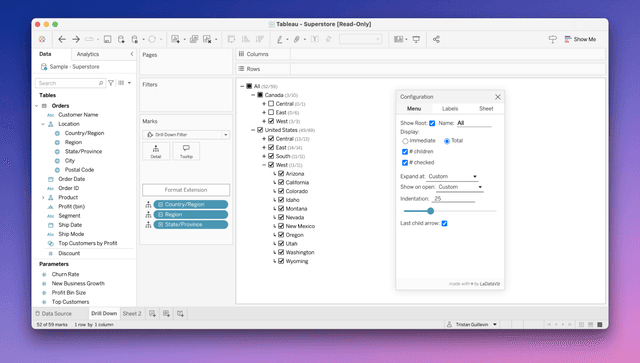Expand the Product folder in Data pane

(x=43, y=197)
